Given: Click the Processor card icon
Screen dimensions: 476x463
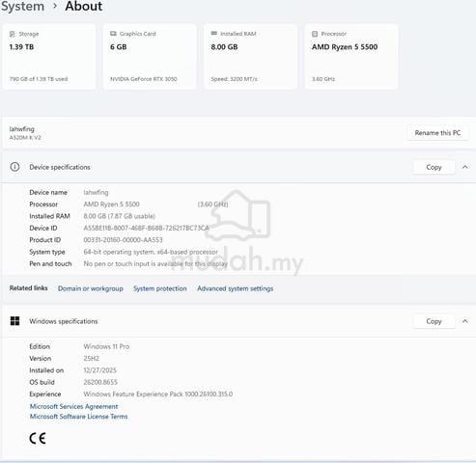Looking at the screenshot, I should pyautogui.click(x=315, y=34).
